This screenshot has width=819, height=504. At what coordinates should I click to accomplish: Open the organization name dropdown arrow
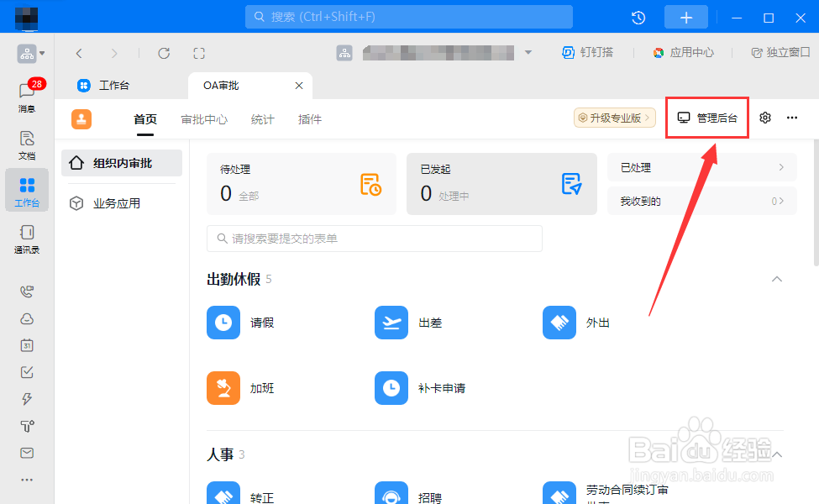[x=528, y=53]
